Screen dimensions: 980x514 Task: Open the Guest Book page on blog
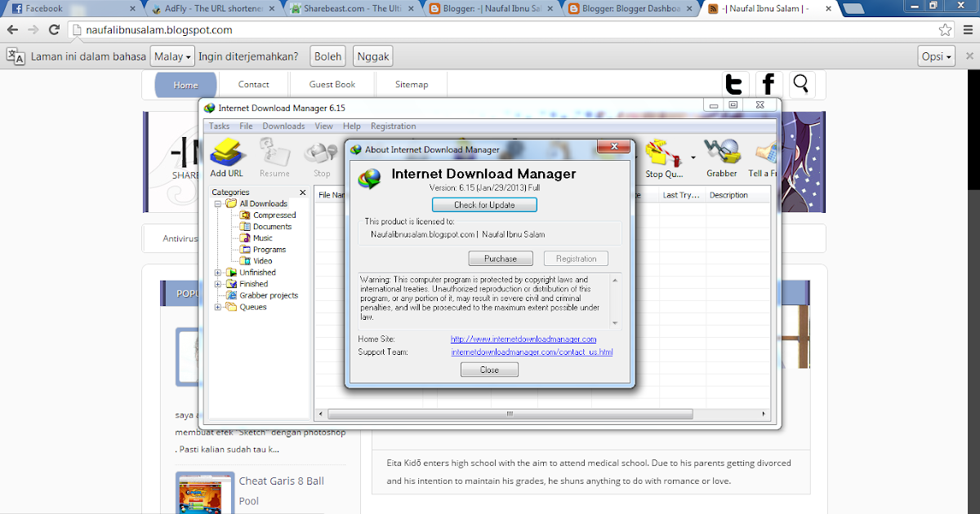click(x=332, y=85)
